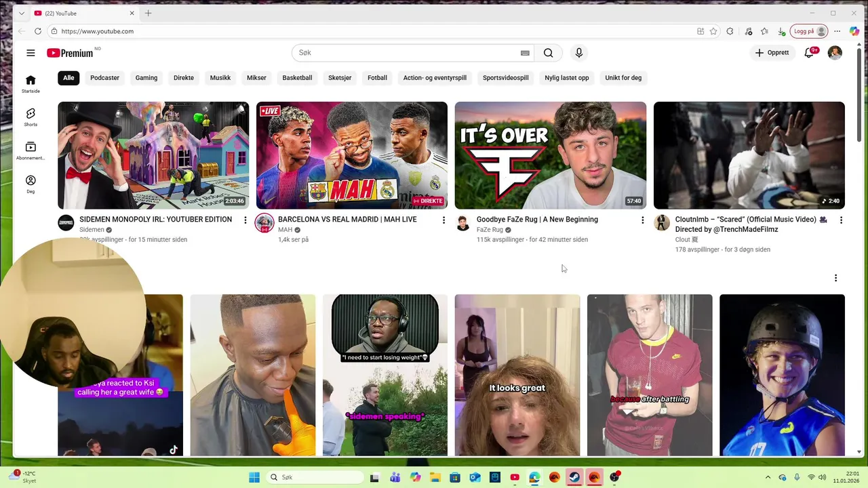Click the Opprett create button

pyautogui.click(x=772, y=53)
